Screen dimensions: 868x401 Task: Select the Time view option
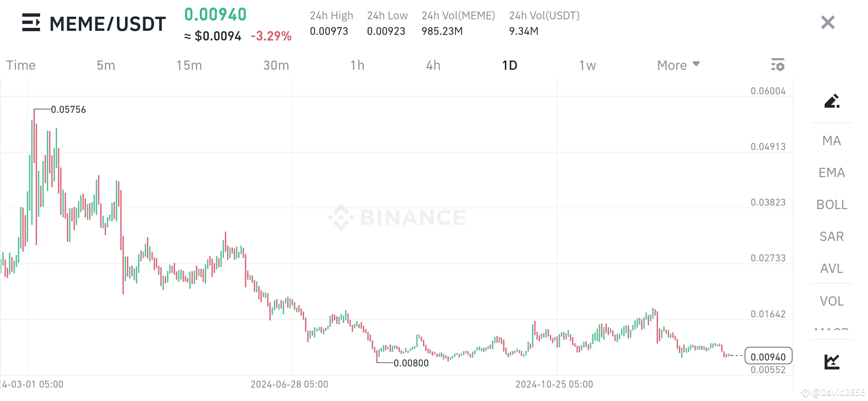pos(20,65)
